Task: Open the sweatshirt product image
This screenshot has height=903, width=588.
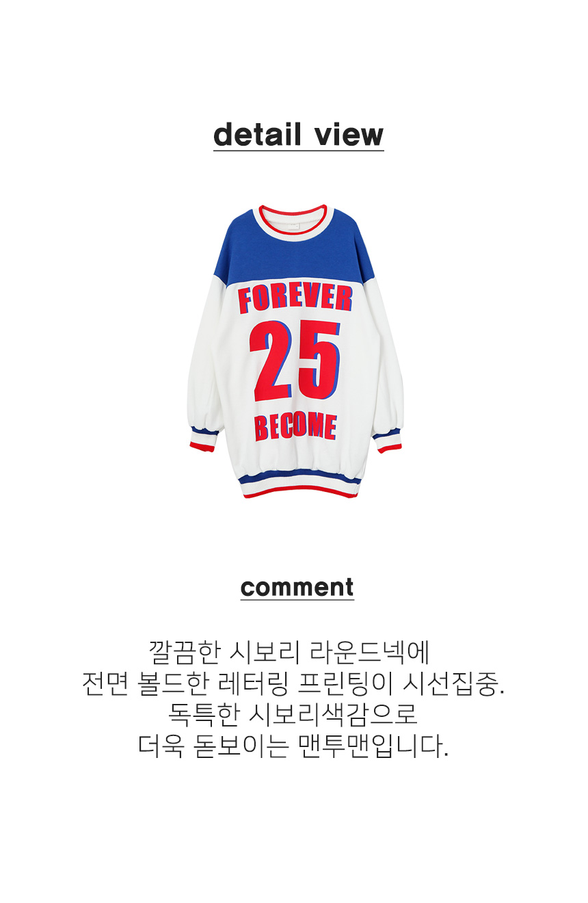Action: (x=296, y=350)
